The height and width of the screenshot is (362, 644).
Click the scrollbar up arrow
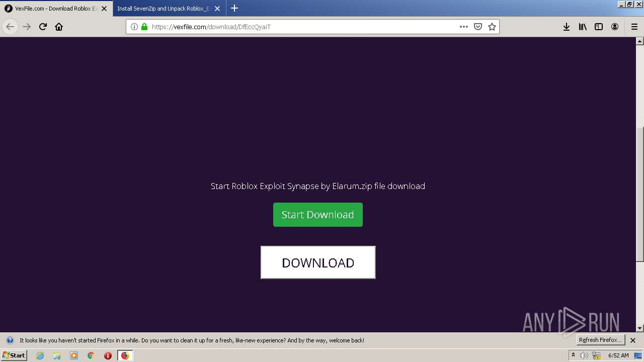640,41
